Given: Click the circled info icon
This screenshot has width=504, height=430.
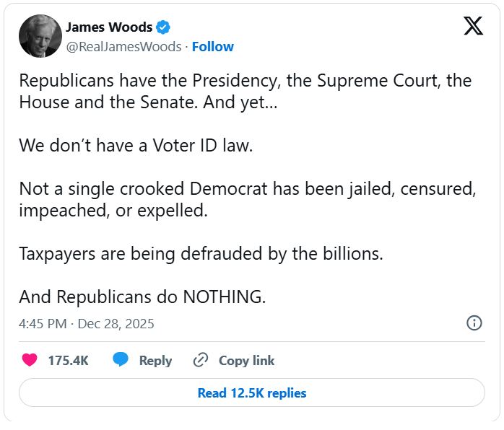Looking at the screenshot, I should click(474, 323).
